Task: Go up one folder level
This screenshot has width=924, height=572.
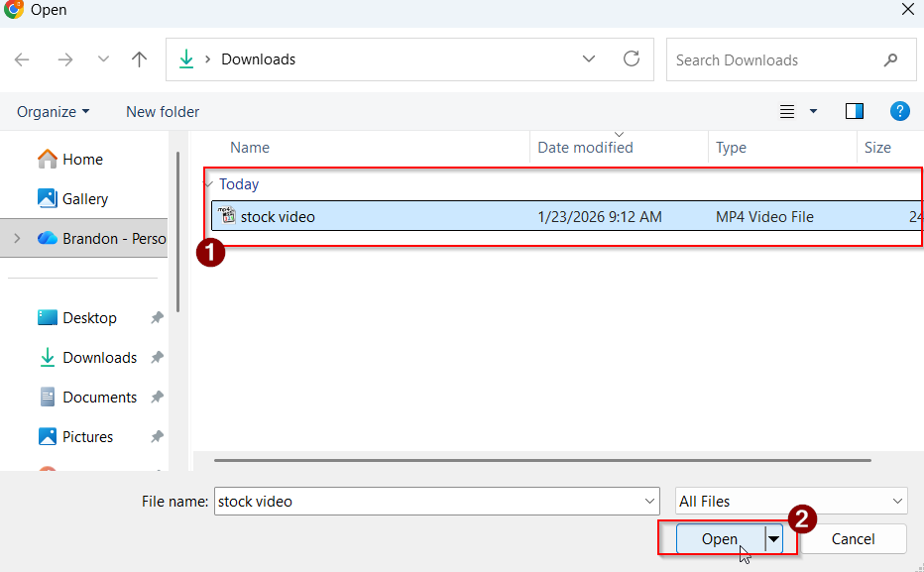Action: click(x=139, y=59)
